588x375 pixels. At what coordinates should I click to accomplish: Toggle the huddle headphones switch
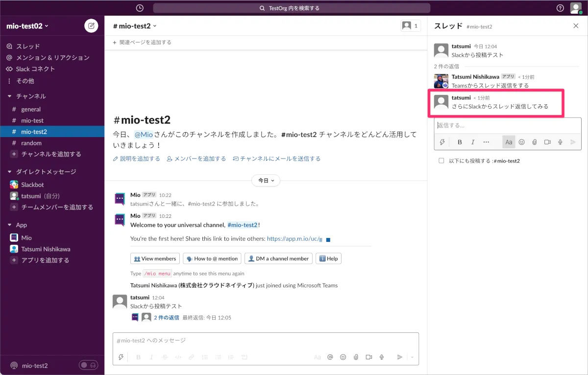click(x=88, y=365)
